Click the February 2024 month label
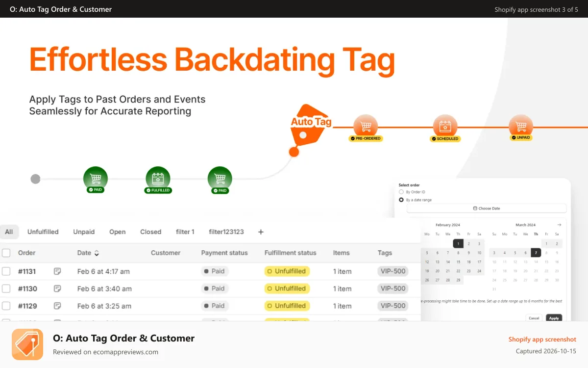The height and width of the screenshot is (368, 588). (448, 225)
